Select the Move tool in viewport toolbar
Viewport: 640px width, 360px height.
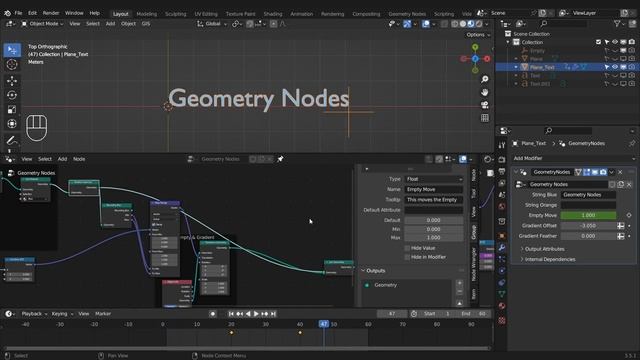click(x=12, y=81)
